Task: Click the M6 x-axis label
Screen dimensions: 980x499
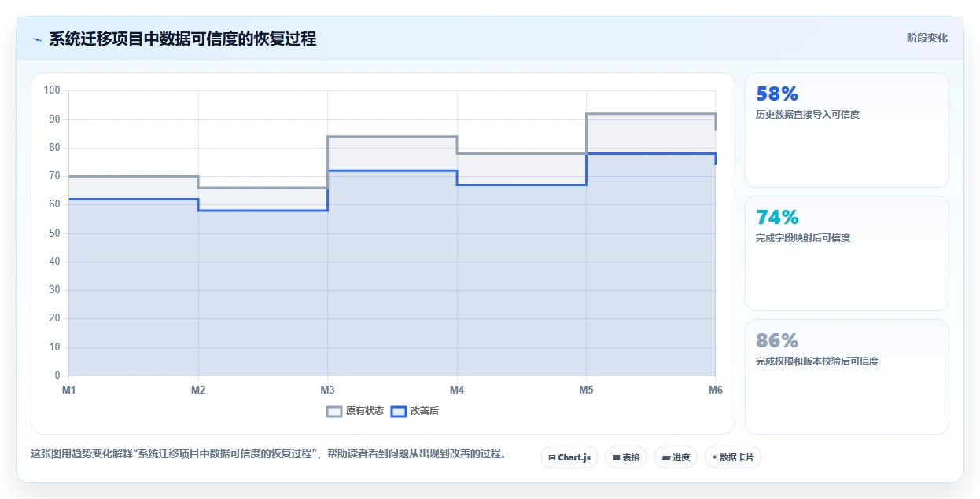Action: click(715, 390)
